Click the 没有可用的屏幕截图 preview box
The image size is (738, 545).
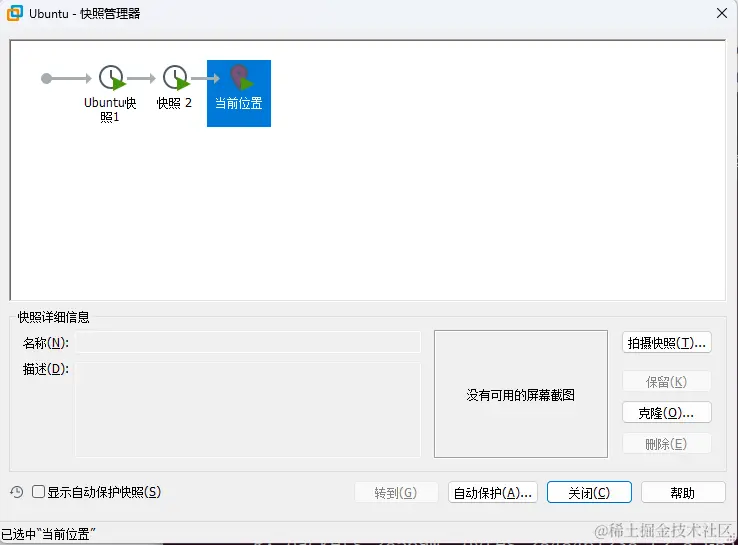521,394
